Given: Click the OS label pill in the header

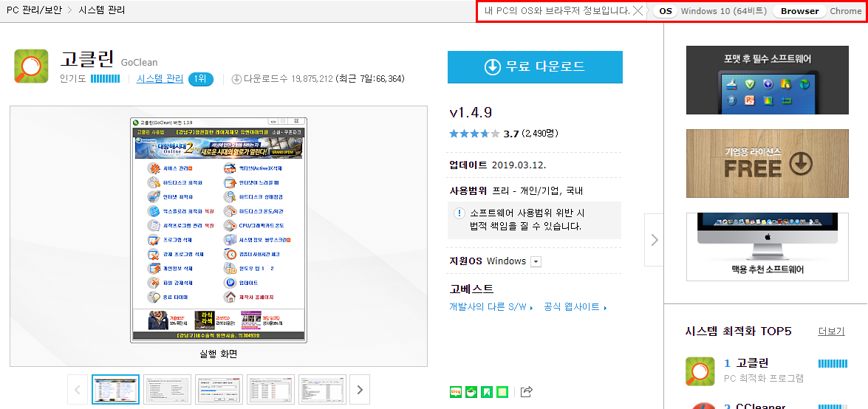Looking at the screenshot, I should pos(666,11).
